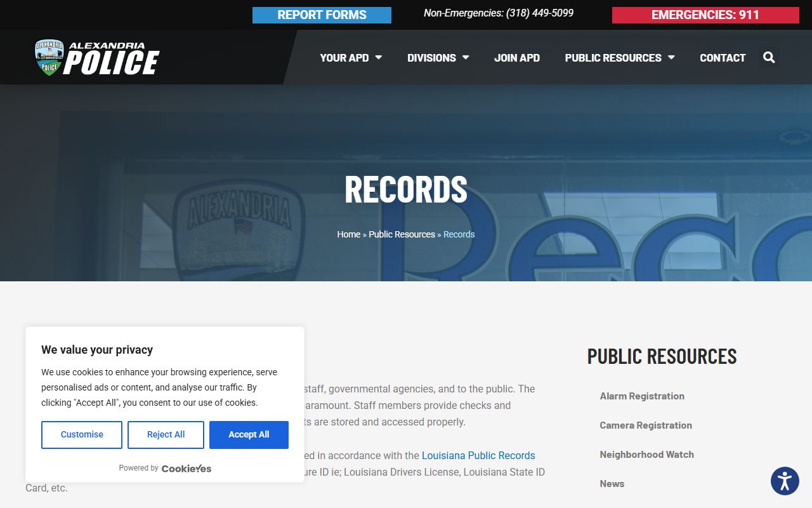Open the Public Resources nav menu
This screenshot has height=508, width=812.
(x=620, y=58)
